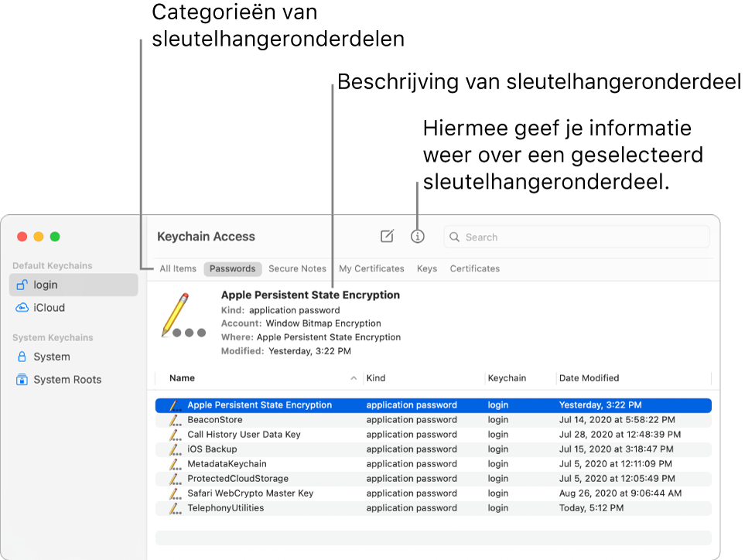Screen dimensions: 745x560
Task: Click the date Jul 14, 2020 at 5:58:22 PM
Action: click(617, 420)
